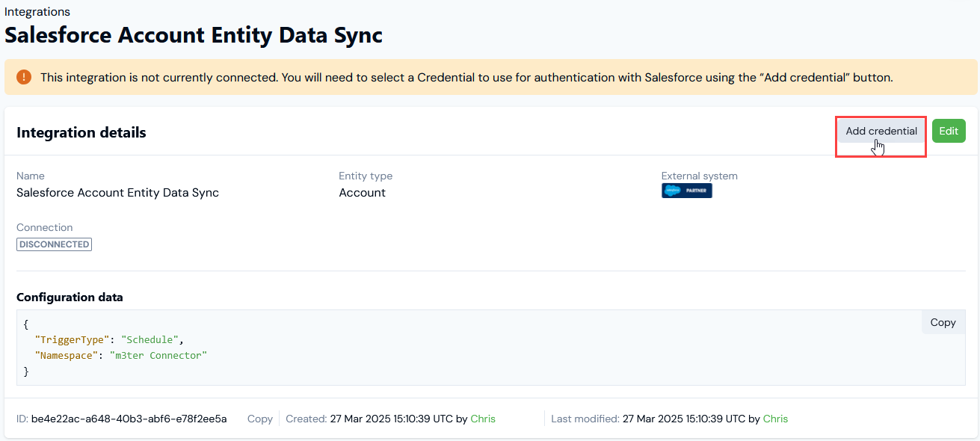Click the Integrations breadcrumb text

37,12
